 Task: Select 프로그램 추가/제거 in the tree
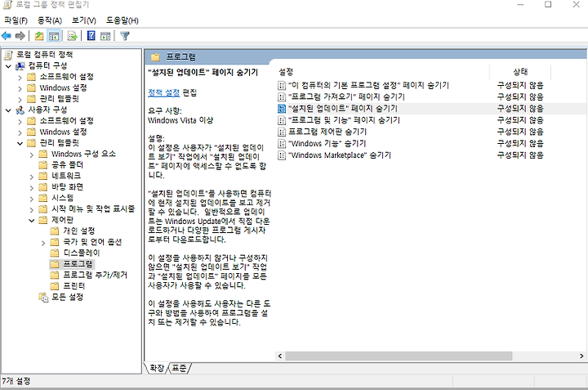tap(96, 276)
